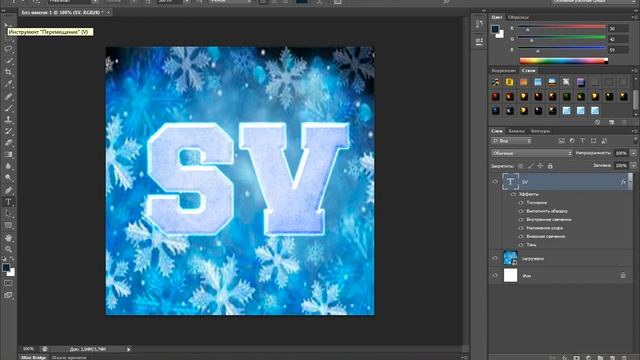This screenshot has height=360, width=640.
Task: Open Layers panel flyout menu
Action: (635, 131)
